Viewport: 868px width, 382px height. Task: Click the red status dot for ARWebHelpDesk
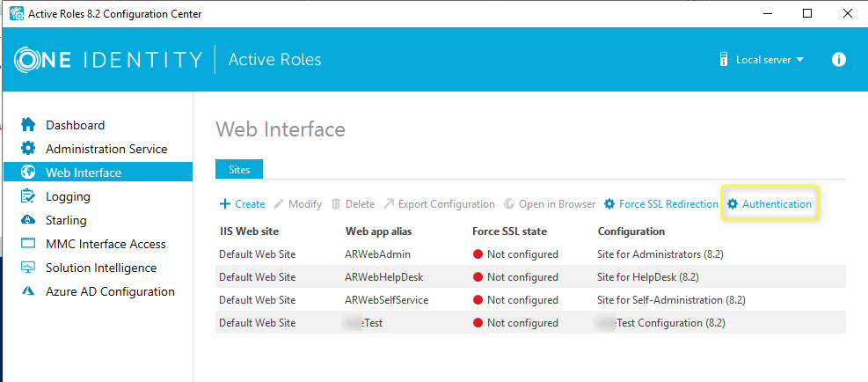coord(478,277)
